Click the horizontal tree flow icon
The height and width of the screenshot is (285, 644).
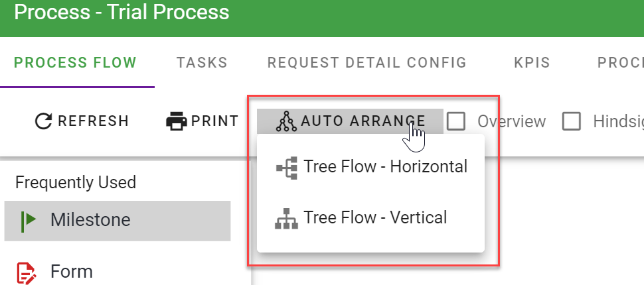tap(287, 167)
